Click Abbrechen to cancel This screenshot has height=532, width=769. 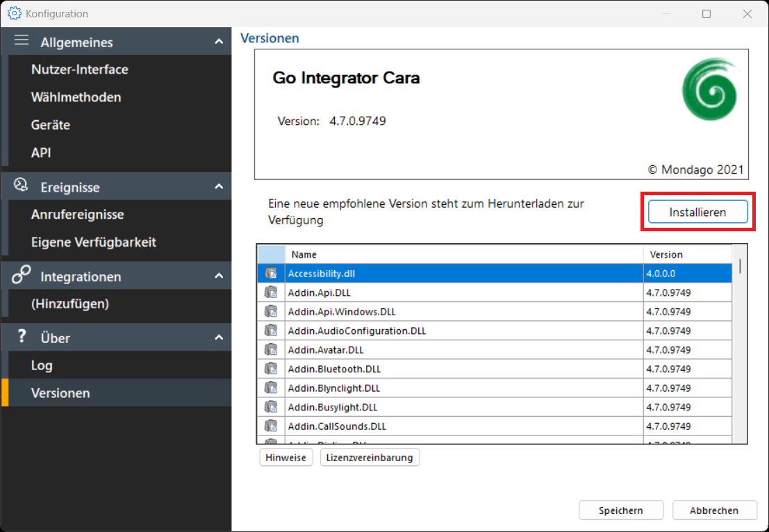coord(714,510)
